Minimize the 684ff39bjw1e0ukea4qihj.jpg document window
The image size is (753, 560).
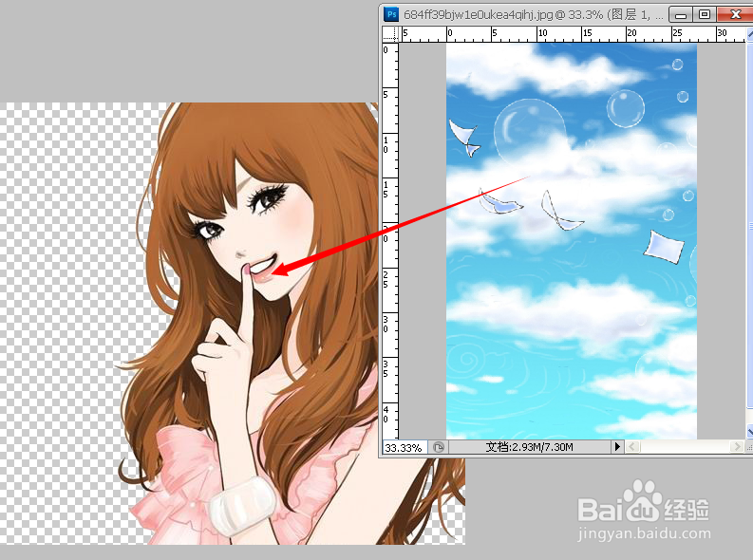pyautogui.click(x=681, y=14)
